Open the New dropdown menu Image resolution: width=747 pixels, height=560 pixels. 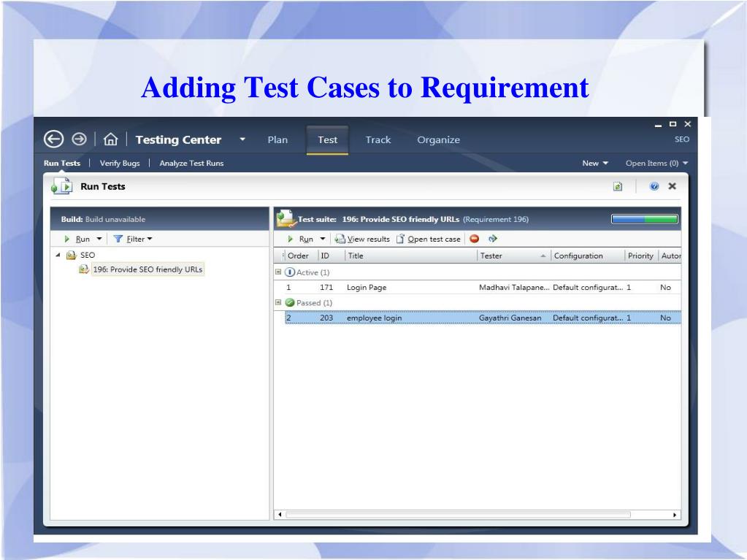[596, 163]
